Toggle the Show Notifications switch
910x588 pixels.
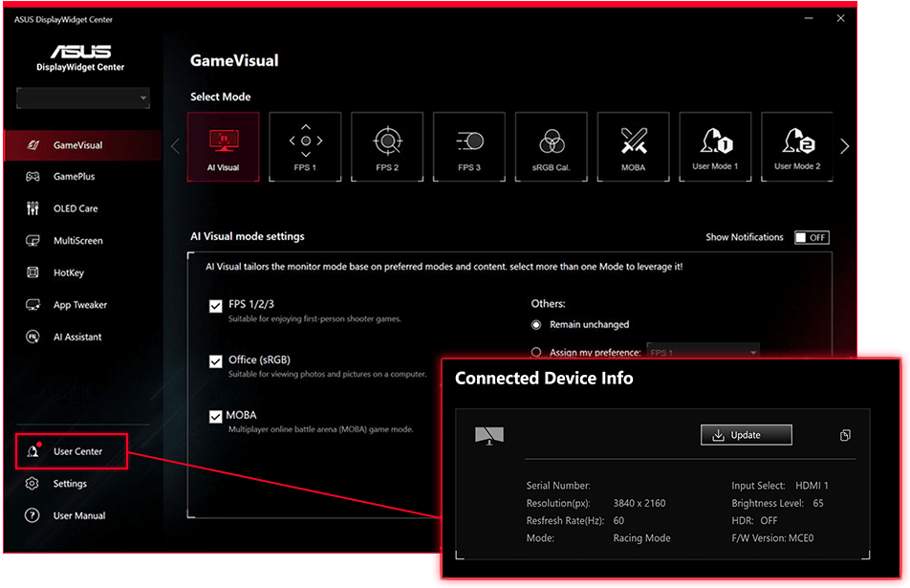click(x=812, y=237)
